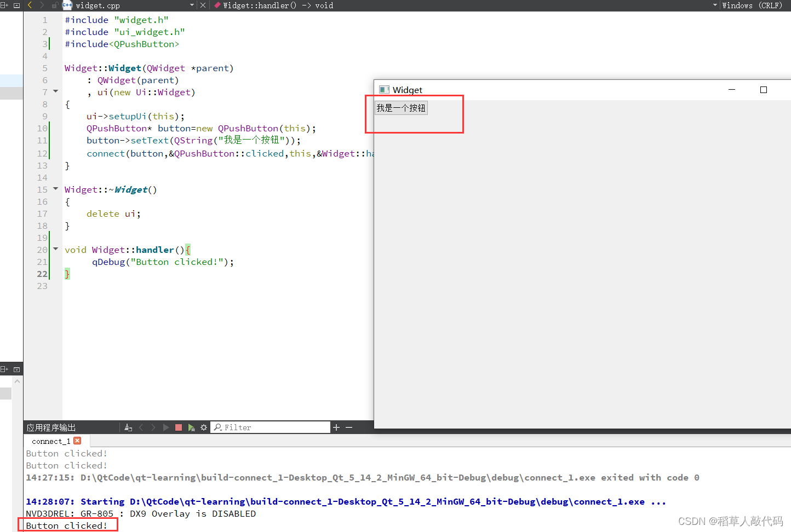Click the highlighted Button clicked! output line

coord(66,525)
